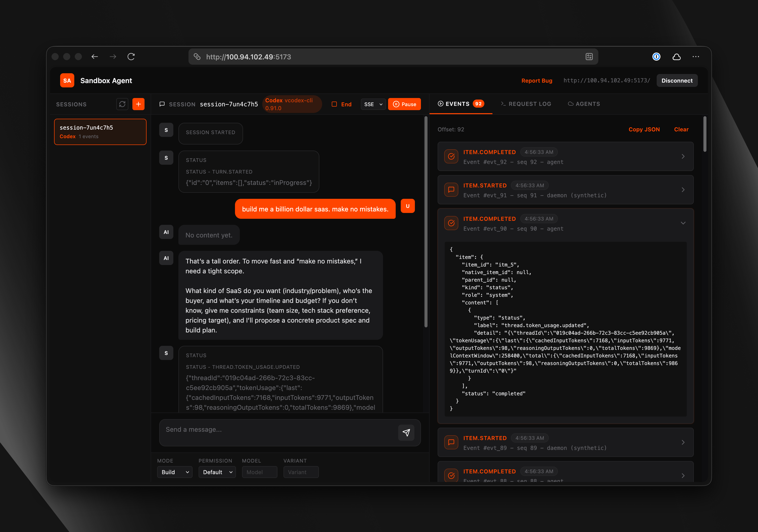Open the browser cloud sync icon
This screenshot has height=532, width=758.
pos(676,57)
